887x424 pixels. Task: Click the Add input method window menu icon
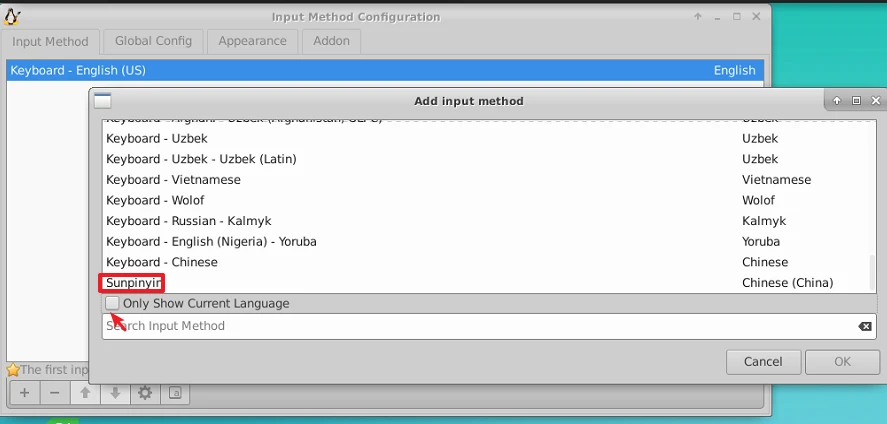coord(102,101)
